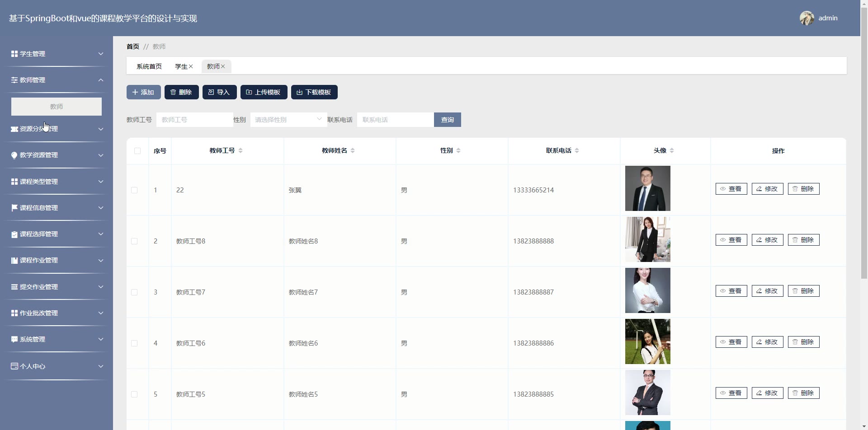Switch to the 学生 tab
The width and height of the screenshot is (868, 430).
pyautogui.click(x=181, y=66)
